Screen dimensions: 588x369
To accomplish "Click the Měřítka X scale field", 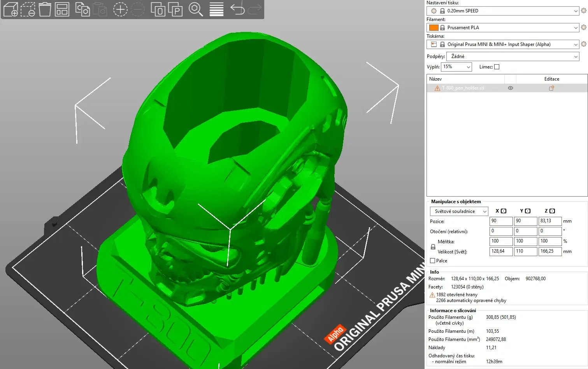I will (x=501, y=241).
